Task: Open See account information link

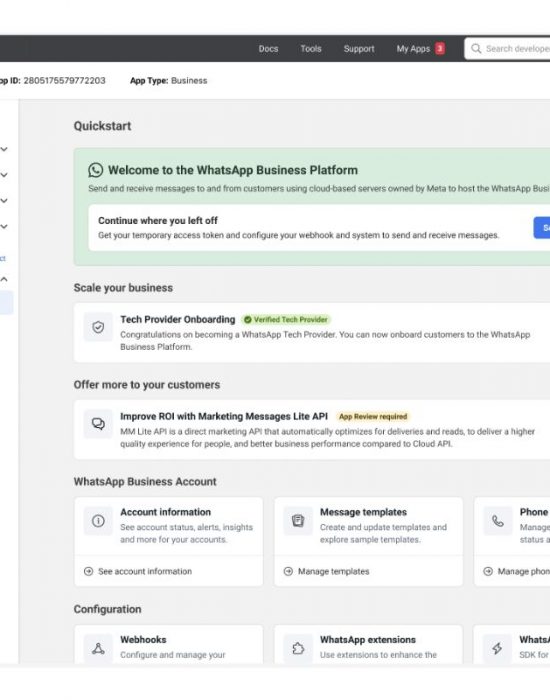Action: click(145, 571)
